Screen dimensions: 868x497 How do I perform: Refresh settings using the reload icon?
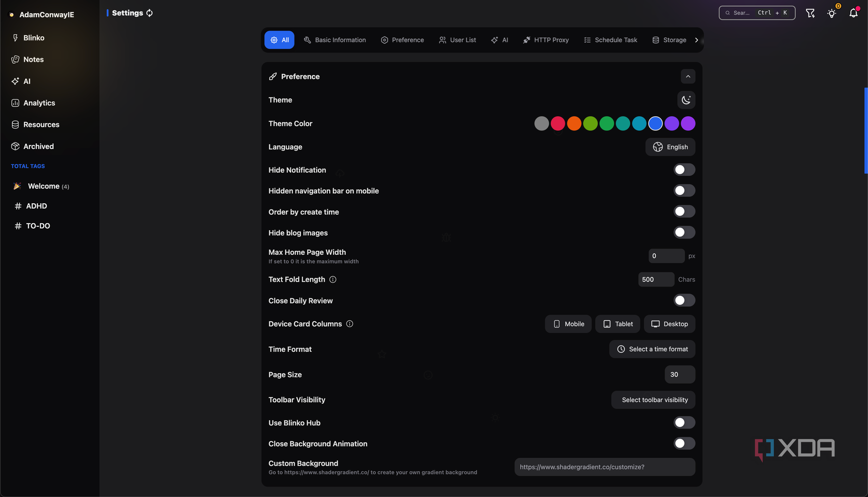pos(149,13)
